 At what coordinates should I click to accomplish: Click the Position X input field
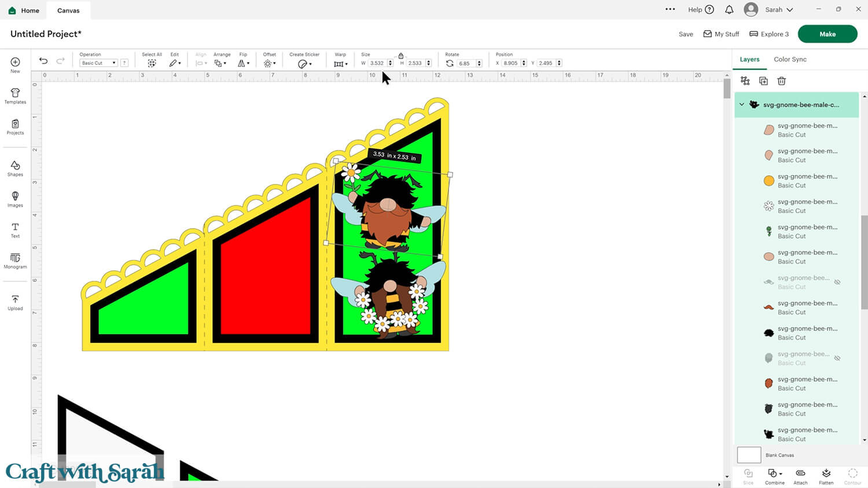(x=511, y=63)
